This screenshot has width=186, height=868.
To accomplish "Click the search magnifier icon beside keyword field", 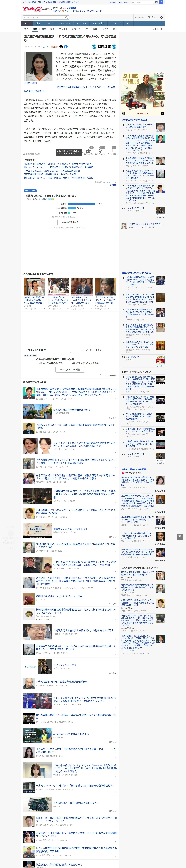I will (x=66, y=18).
